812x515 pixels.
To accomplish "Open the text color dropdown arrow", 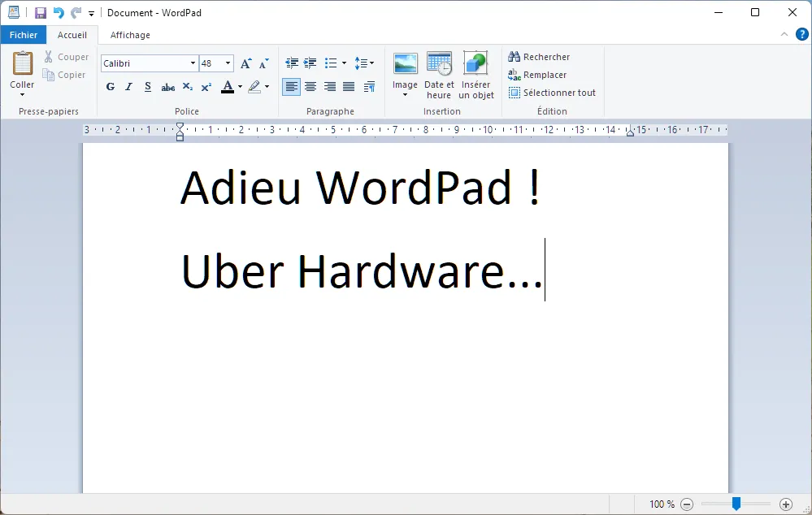I will point(240,87).
